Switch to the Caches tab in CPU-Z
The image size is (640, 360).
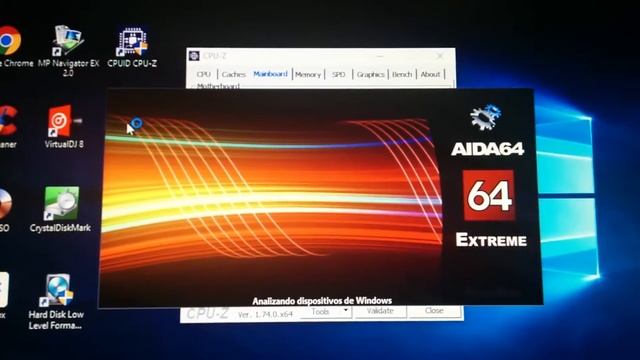(x=233, y=74)
